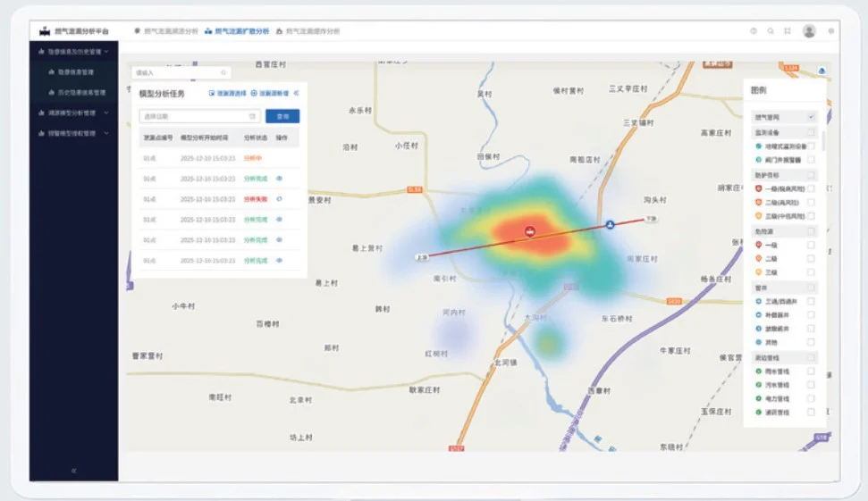The image size is (868, 501).
Task: Click the 一级(极高风险) shield icon
Action: (x=758, y=188)
